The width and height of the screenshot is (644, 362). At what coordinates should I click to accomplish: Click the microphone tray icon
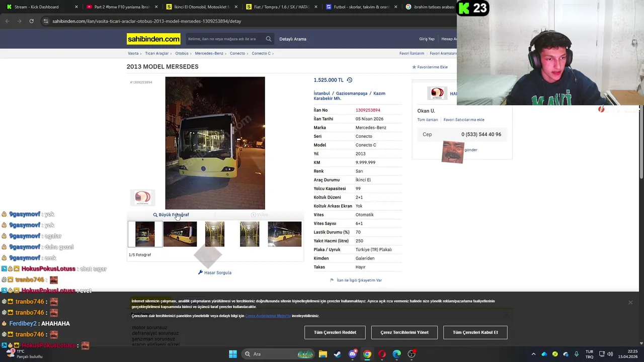pos(577,354)
